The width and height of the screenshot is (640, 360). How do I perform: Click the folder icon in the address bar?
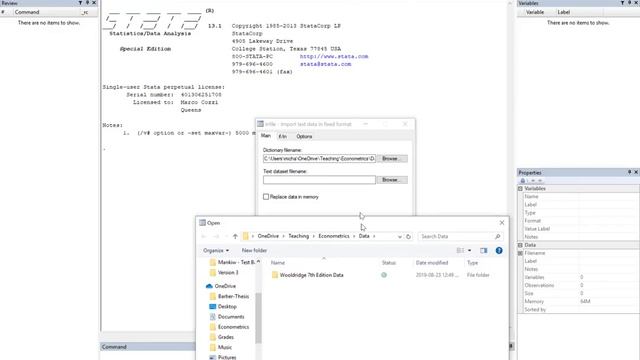tap(245, 236)
